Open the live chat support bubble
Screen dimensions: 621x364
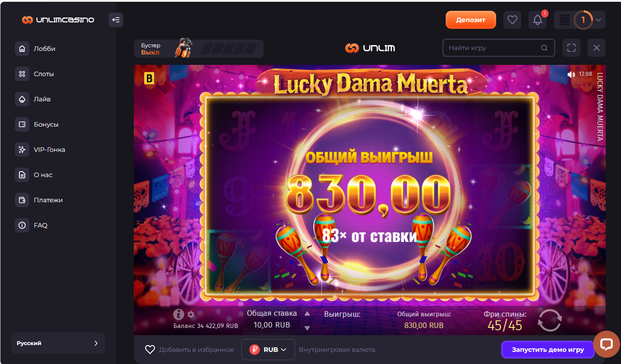607,345
